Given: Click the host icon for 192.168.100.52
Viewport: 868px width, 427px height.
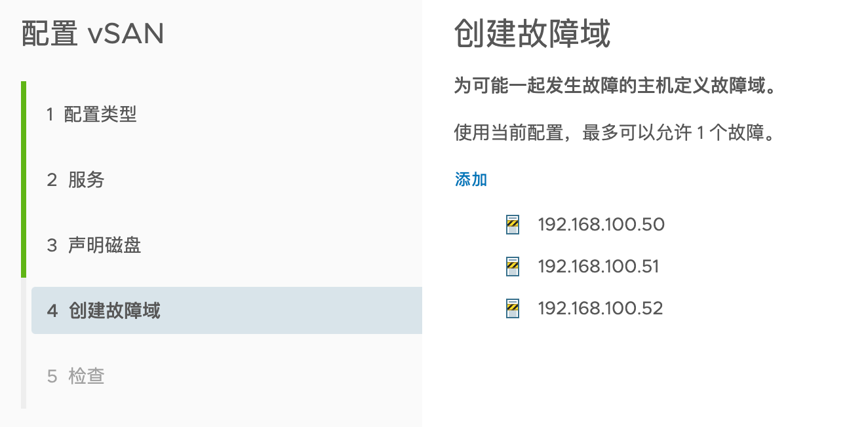Looking at the screenshot, I should click(513, 308).
